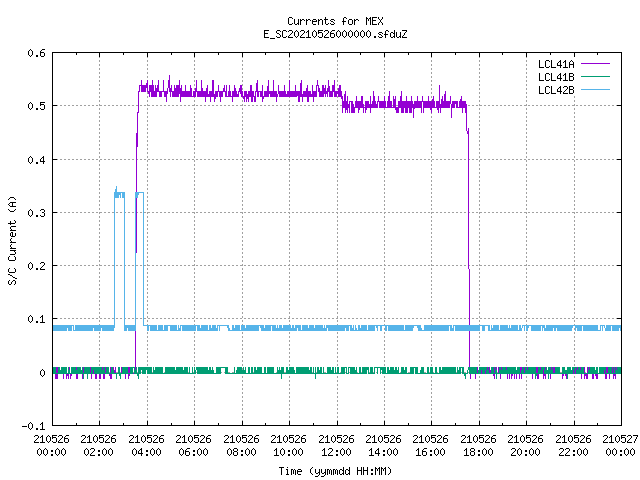Click the 210526 10:00 x-axis tick label
Viewport: 640px width, 480px height.
click(x=288, y=446)
